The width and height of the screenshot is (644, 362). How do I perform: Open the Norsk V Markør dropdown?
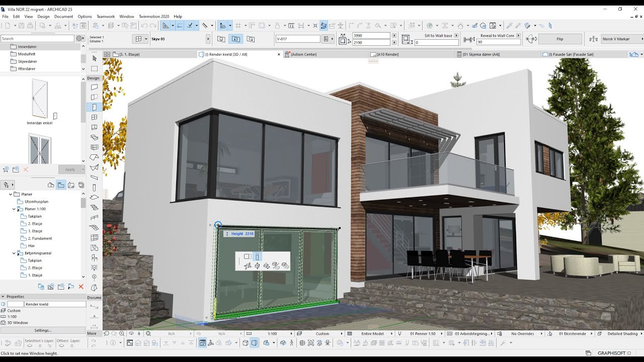(x=642, y=39)
